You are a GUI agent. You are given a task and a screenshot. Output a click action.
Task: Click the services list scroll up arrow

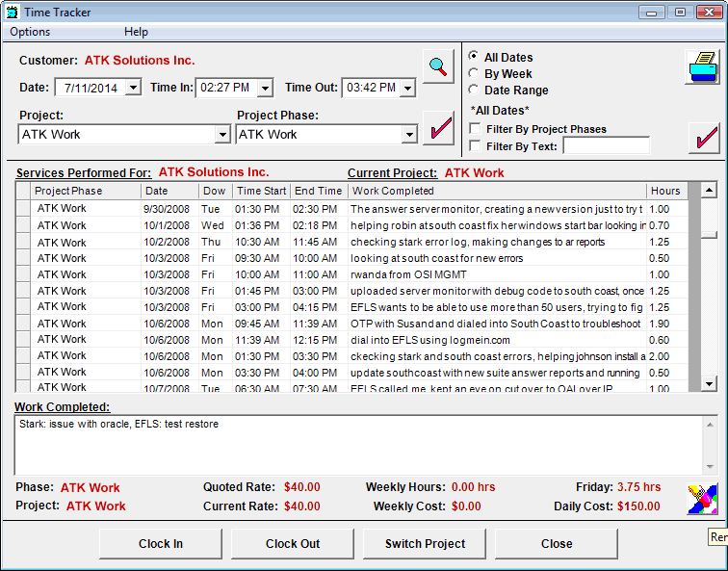click(x=709, y=190)
